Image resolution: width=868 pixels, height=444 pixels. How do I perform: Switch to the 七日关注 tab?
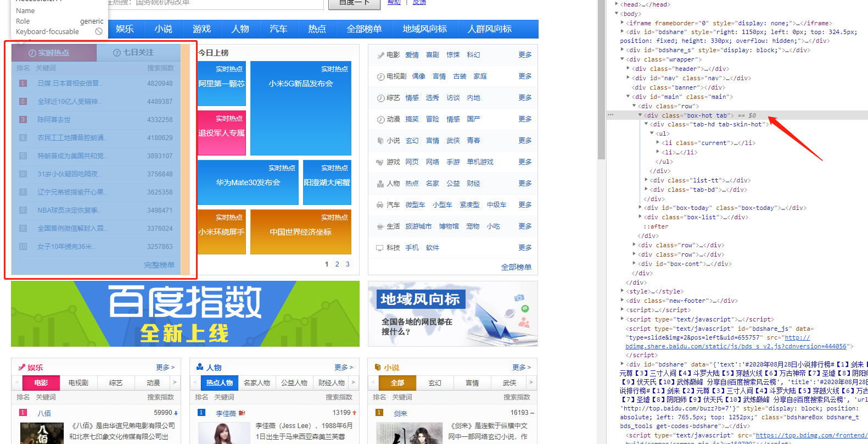coord(138,53)
